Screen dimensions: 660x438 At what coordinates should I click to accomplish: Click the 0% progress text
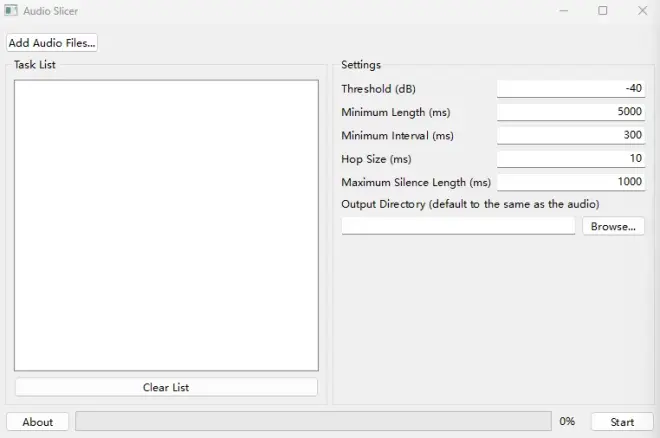[x=567, y=422]
